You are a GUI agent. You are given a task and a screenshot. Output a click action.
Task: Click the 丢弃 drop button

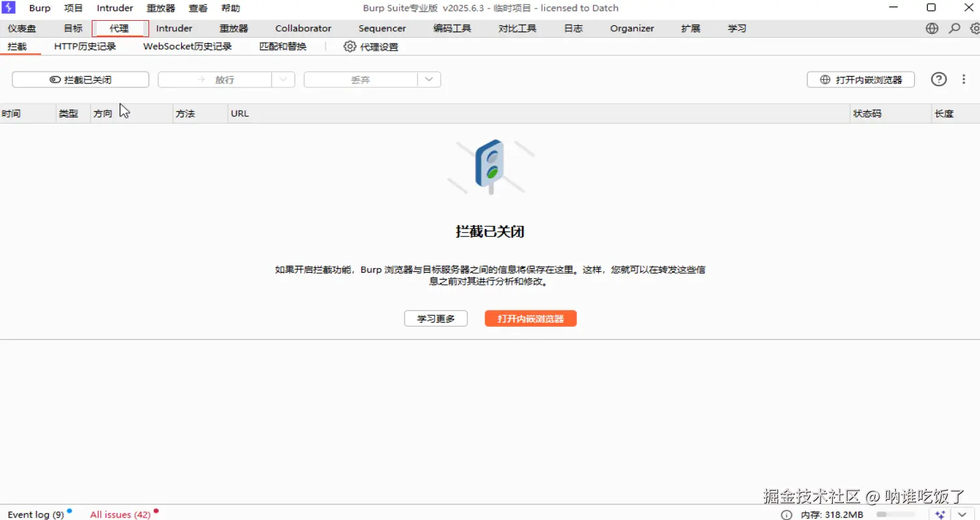[361, 79]
